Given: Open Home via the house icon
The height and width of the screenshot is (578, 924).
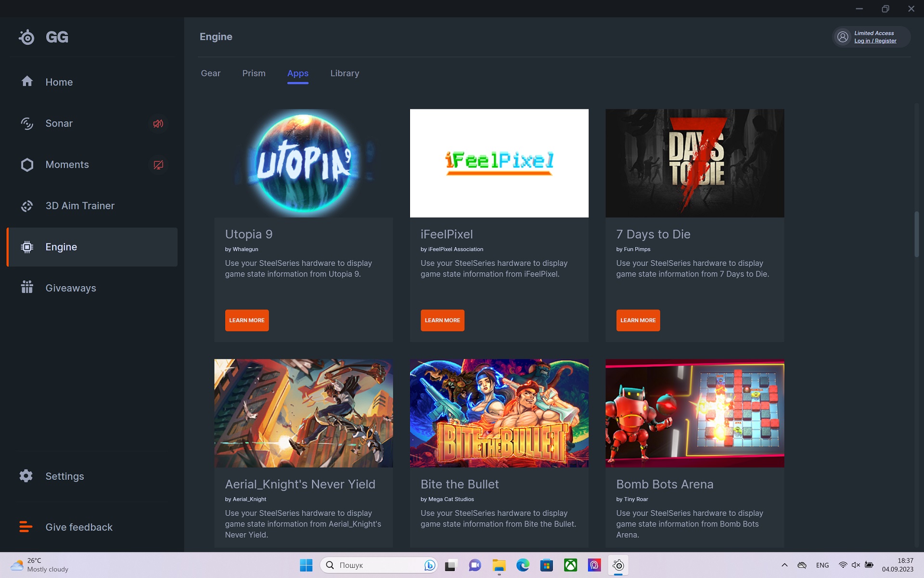Looking at the screenshot, I should pyautogui.click(x=27, y=81).
